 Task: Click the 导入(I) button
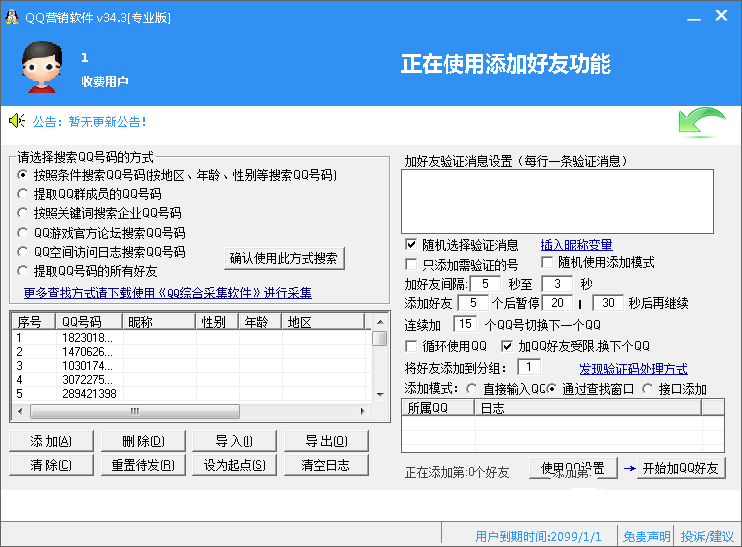click(234, 441)
